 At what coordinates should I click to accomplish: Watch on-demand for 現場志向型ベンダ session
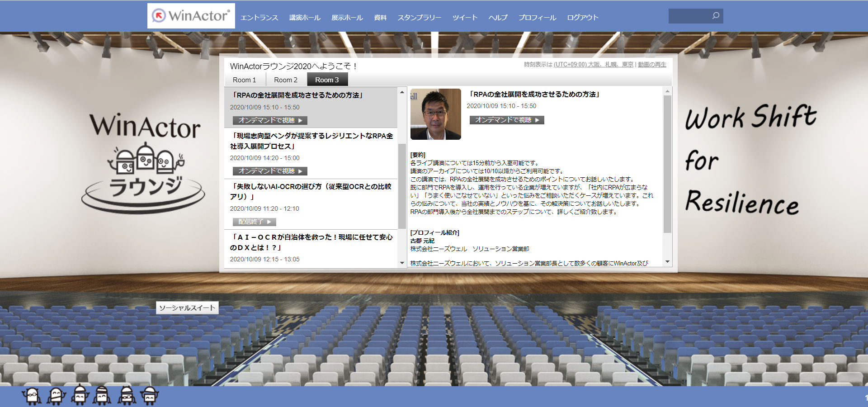point(270,171)
